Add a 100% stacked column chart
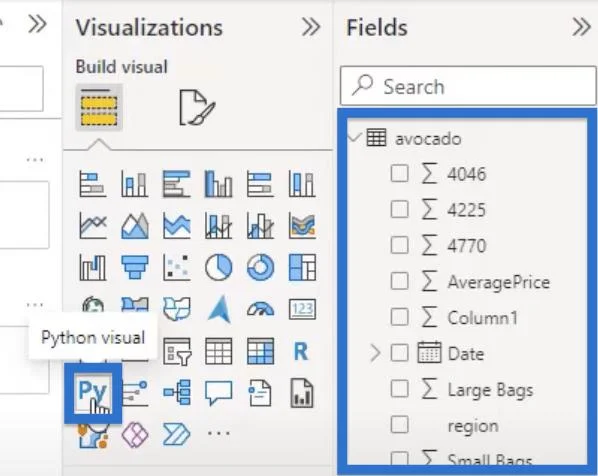 302,184
